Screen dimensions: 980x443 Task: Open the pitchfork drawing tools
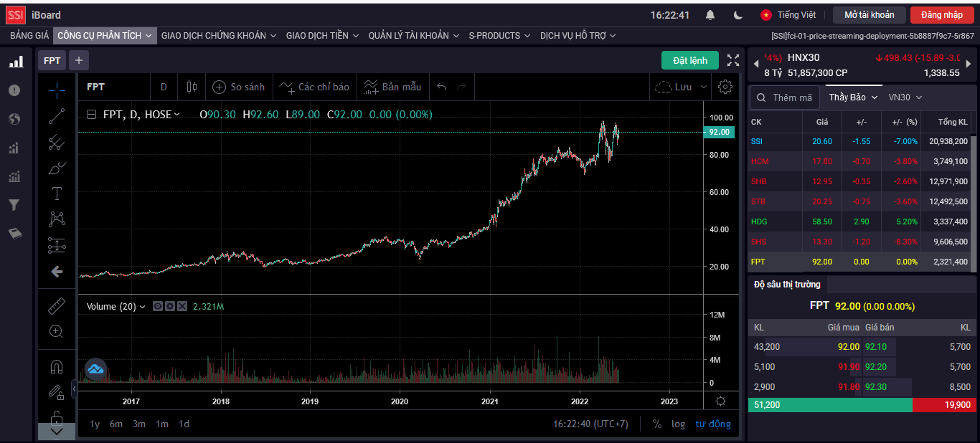pyautogui.click(x=57, y=142)
